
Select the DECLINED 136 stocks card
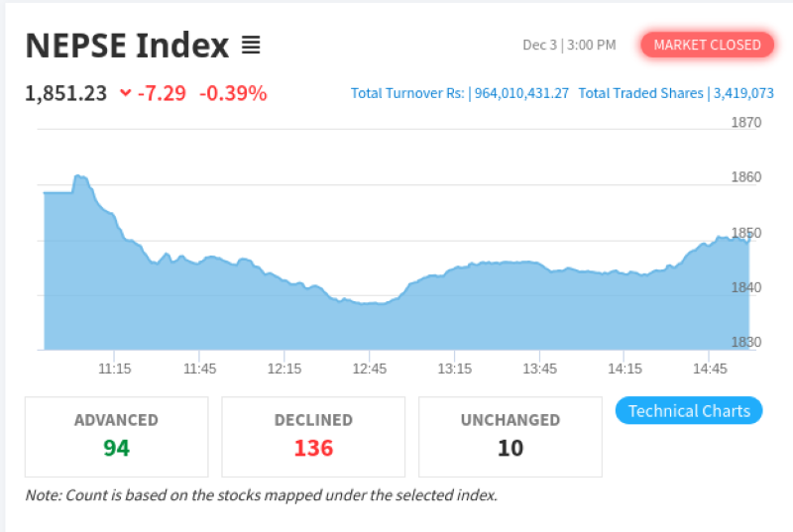click(313, 437)
